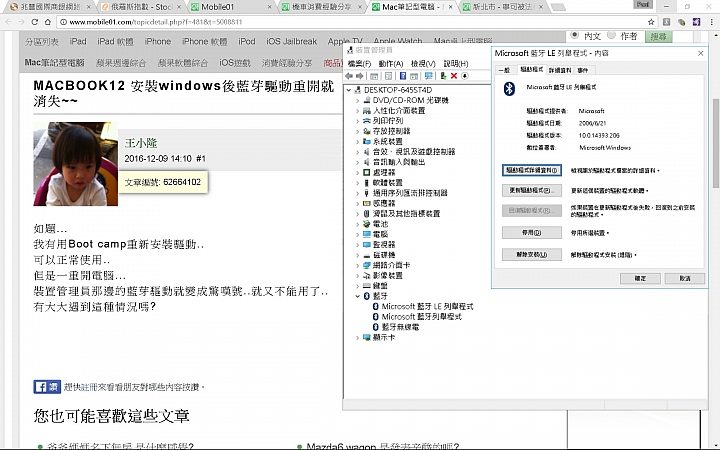Screen dimensions: 720x450
Task: Click the round down-arrow update driver icon
Action: tap(465, 76)
